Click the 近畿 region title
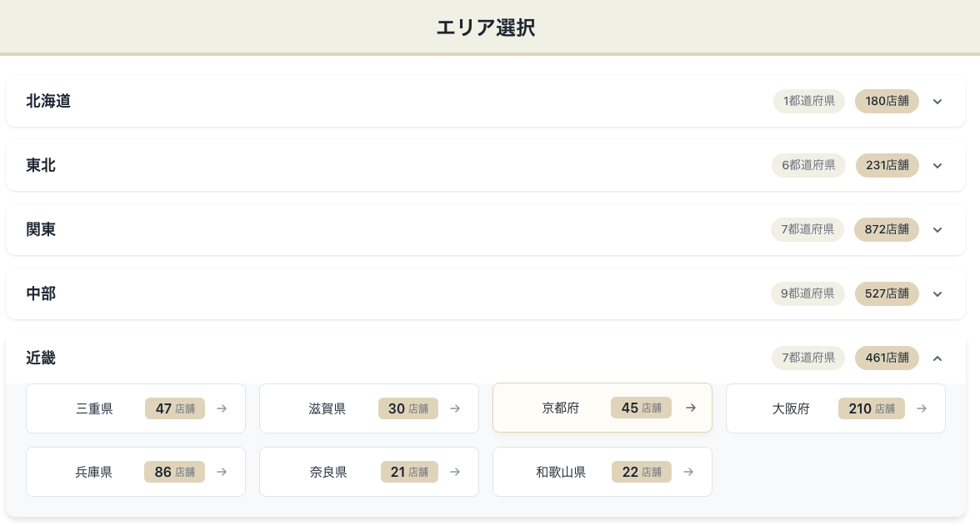This screenshot has width=980, height=526. (x=41, y=358)
